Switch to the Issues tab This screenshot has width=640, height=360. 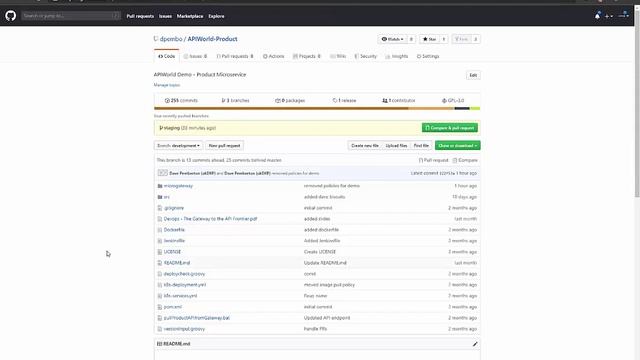196,56
